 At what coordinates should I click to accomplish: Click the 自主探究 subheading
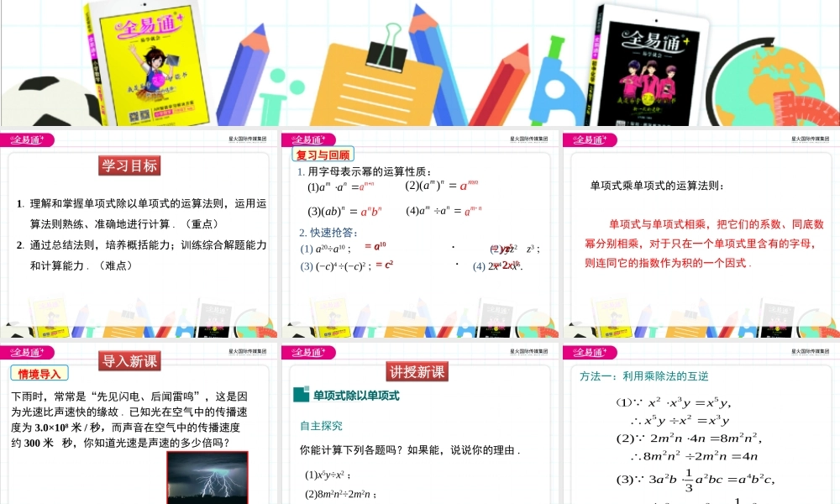321,426
